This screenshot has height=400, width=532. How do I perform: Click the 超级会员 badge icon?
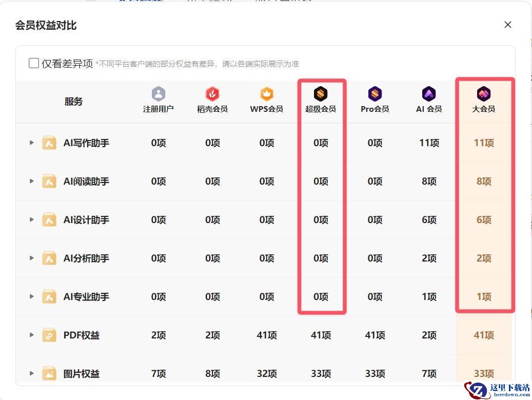click(321, 94)
